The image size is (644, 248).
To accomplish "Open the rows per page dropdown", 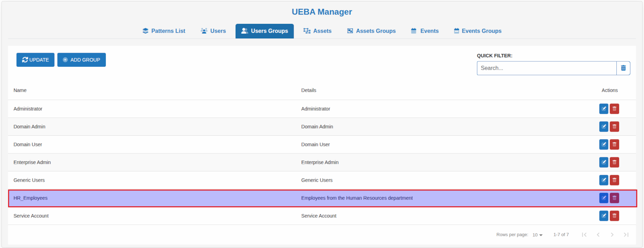I will pyautogui.click(x=537, y=235).
